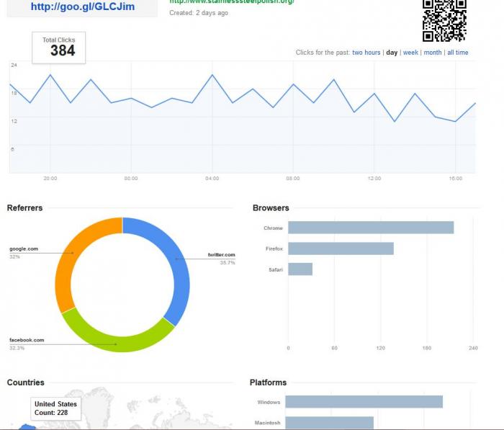Click the Macintosh label in Platforms chart
The image size is (504, 430).
coord(267,423)
